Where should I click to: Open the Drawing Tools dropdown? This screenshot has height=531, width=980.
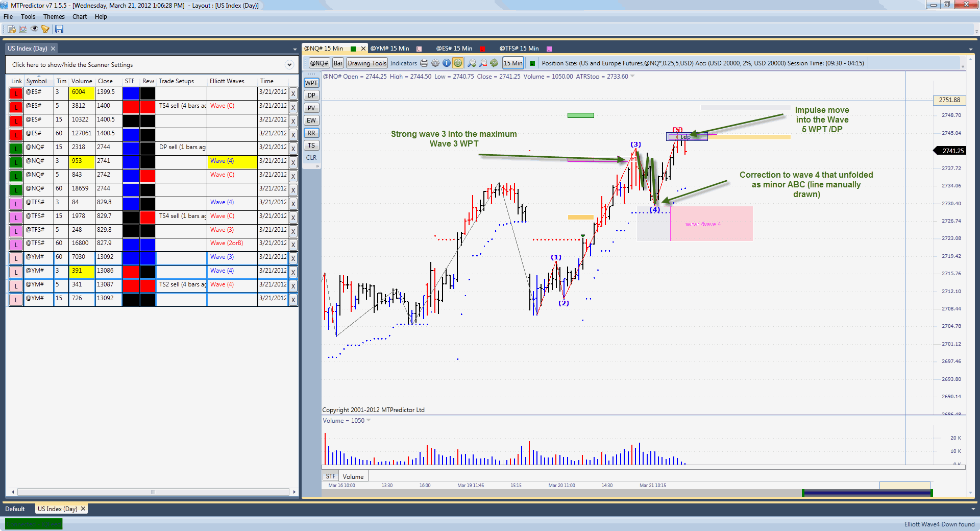click(x=367, y=63)
